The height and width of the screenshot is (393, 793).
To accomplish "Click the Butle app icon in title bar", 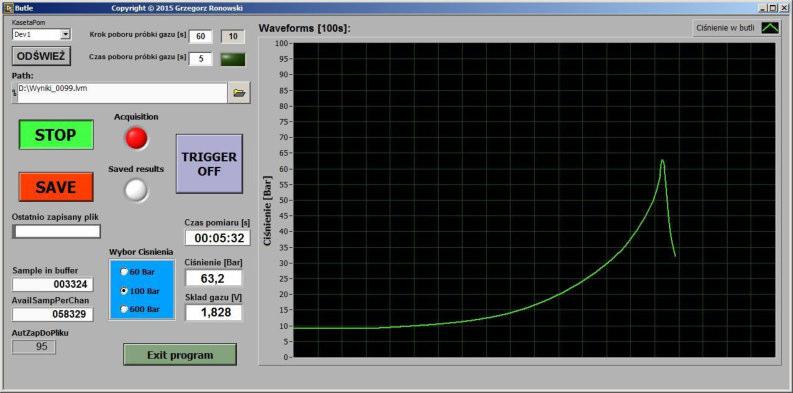I will (7, 8).
